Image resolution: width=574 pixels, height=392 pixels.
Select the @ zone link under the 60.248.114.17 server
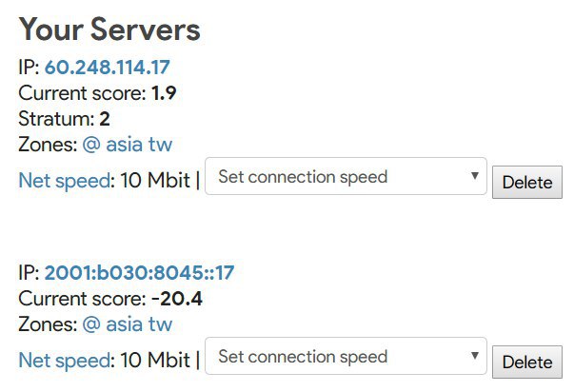point(91,145)
